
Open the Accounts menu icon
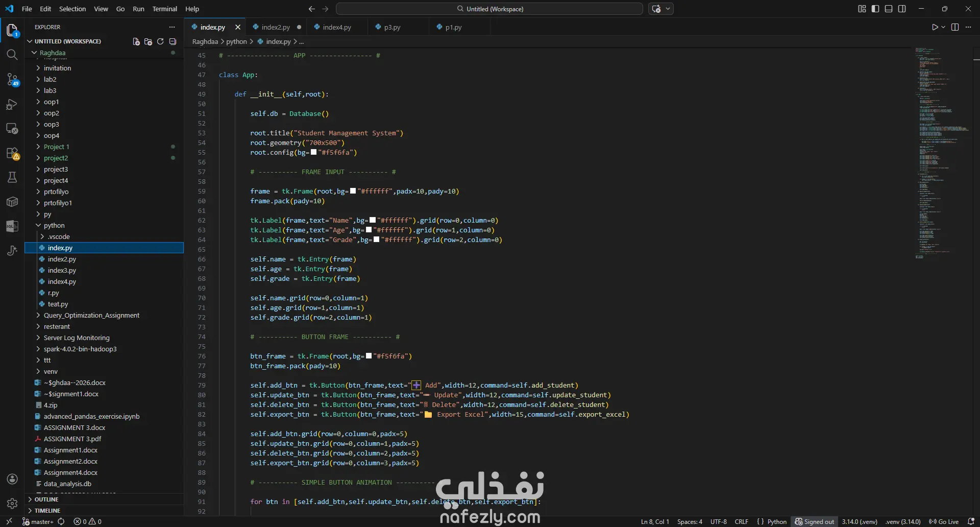(12, 479)
